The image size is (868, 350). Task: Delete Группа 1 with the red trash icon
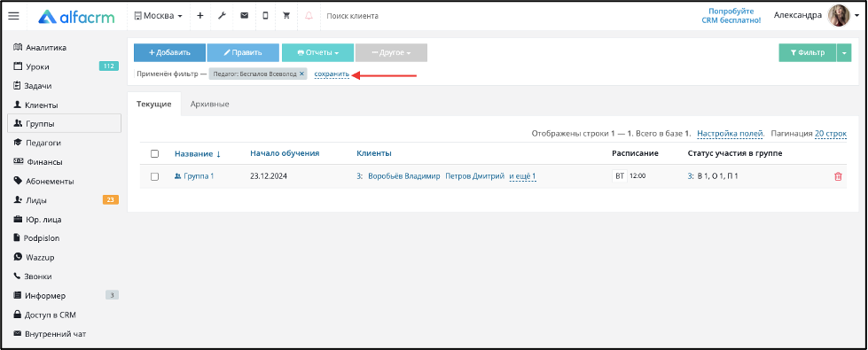coord(838,176)
